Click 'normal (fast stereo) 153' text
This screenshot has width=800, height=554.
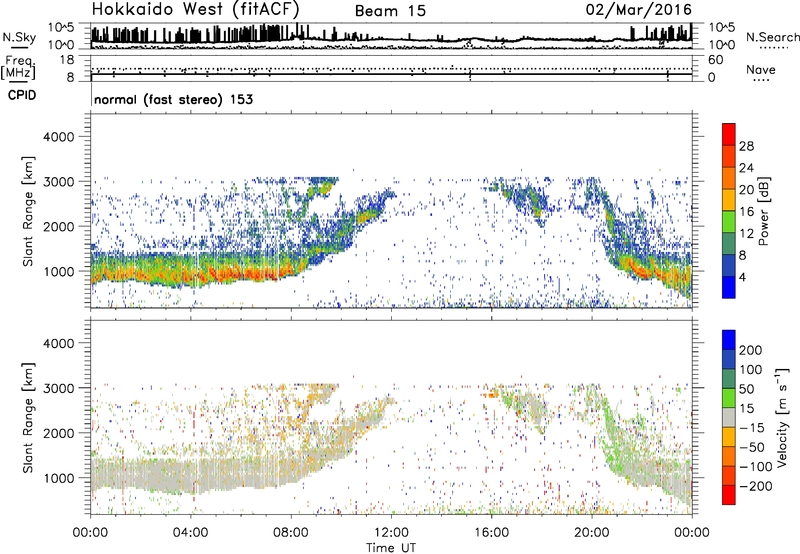tap(173, 99)
